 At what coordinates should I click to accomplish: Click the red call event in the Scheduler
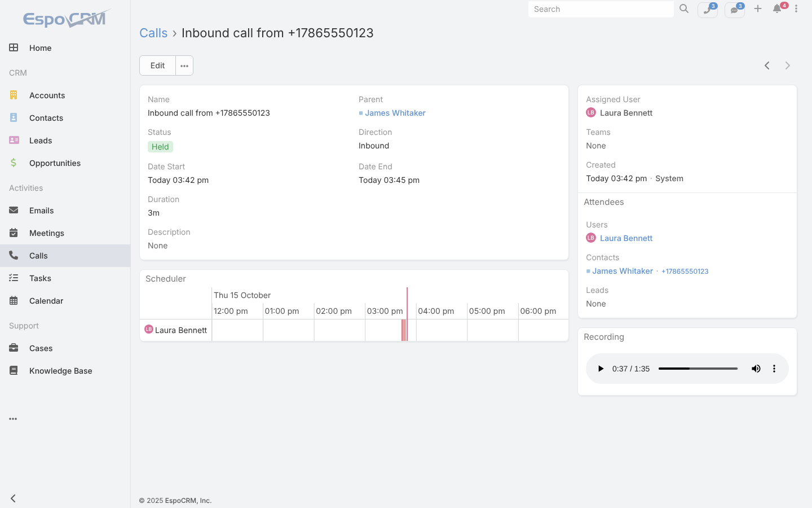404,330
